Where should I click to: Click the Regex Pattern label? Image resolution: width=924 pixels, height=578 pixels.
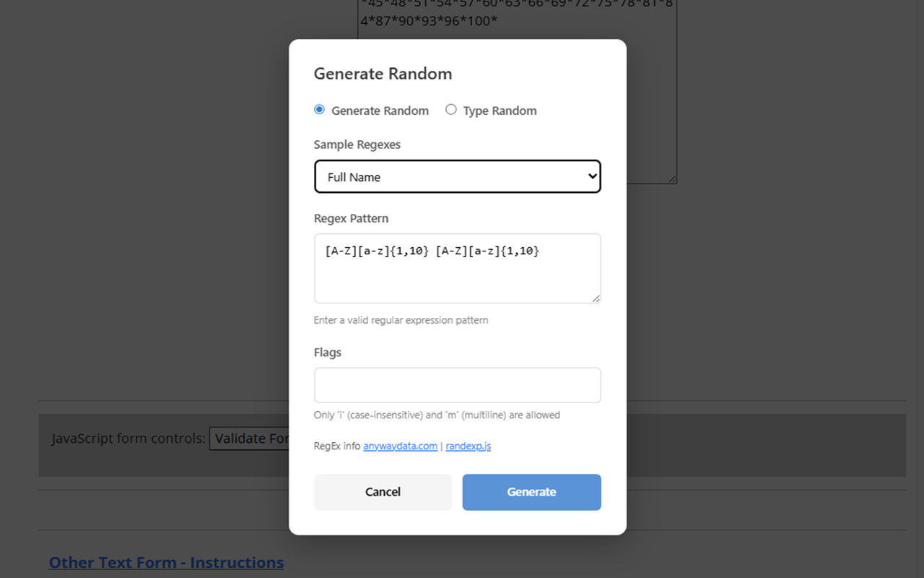(351, 218)
